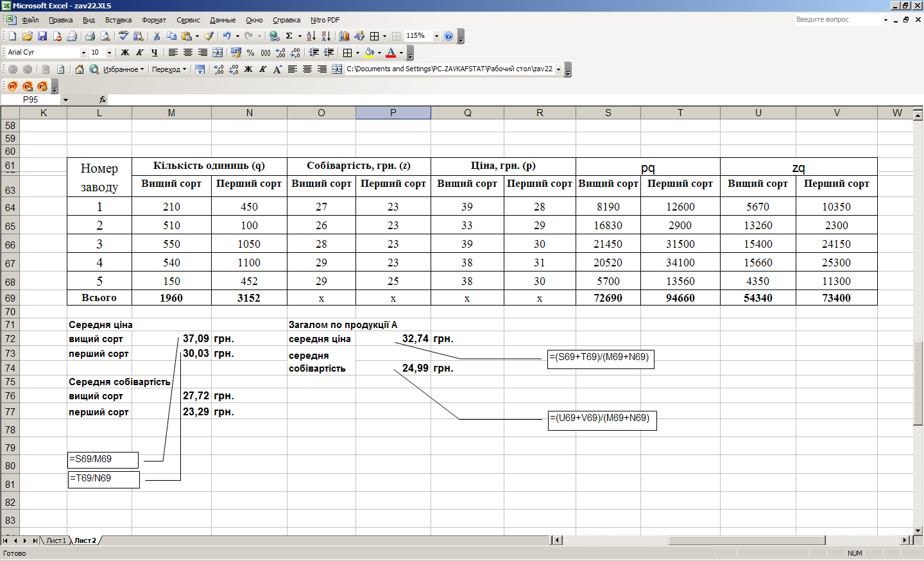The width and height of the screenshot is (924, 561).
Task: Expand the Undo history dropdown arrow
Action: click(x=237, y=36)
